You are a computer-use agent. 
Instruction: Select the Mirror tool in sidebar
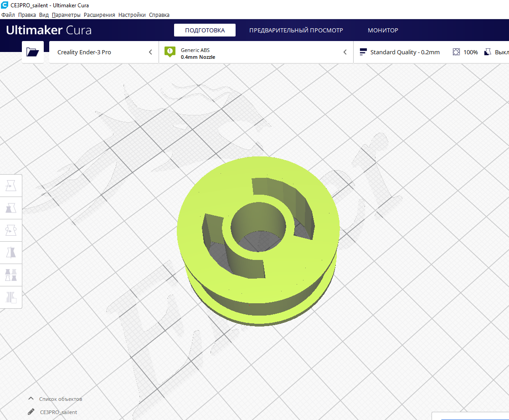click(11, 253)
